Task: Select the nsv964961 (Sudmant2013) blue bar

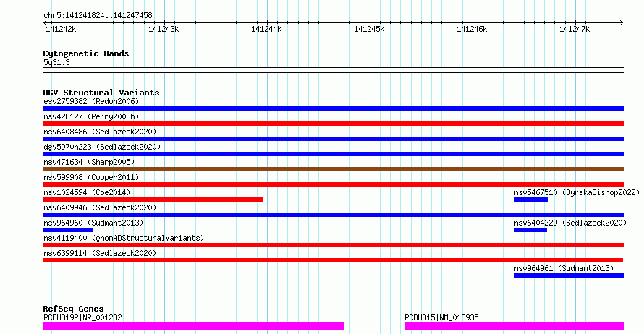Action: [569, 275]
